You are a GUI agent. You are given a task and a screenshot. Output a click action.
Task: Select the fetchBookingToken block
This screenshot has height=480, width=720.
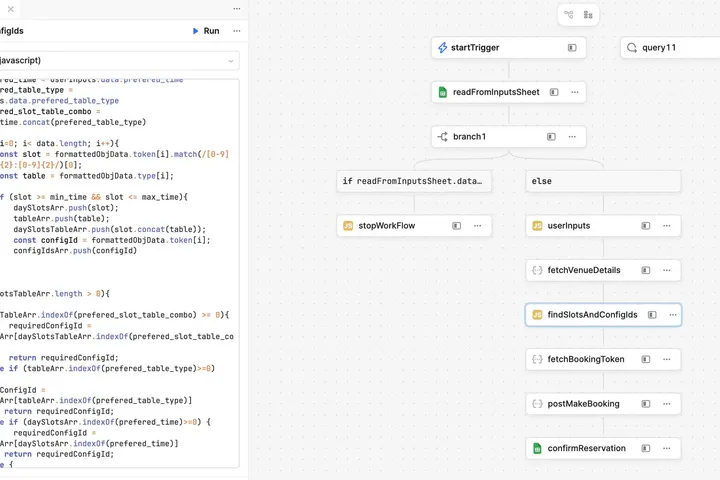[603, 360]
